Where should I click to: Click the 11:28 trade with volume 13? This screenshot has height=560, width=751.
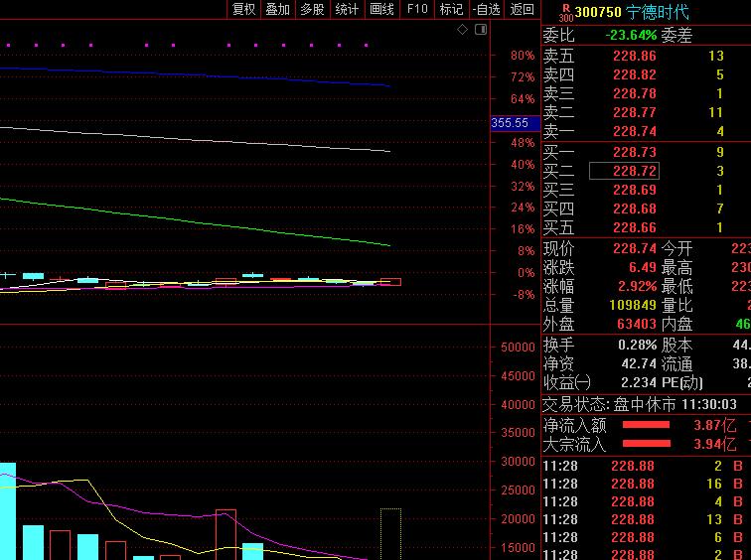[x=644, y=519]
